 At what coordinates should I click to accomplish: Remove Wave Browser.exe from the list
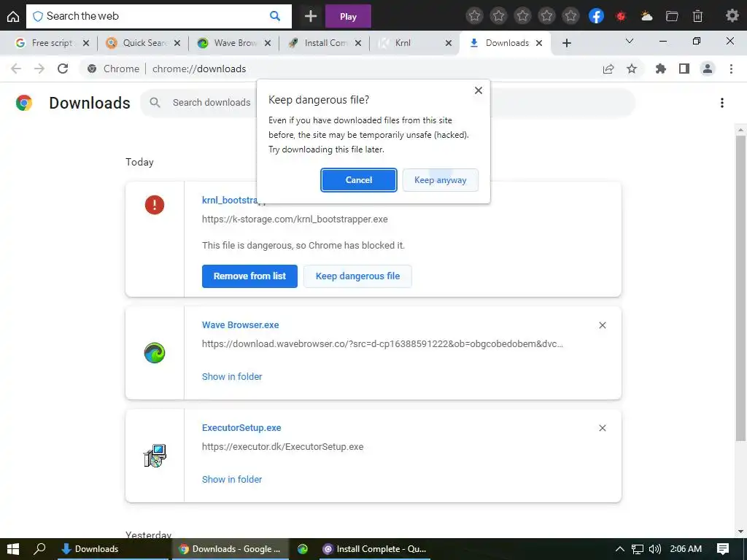point(602,325)
